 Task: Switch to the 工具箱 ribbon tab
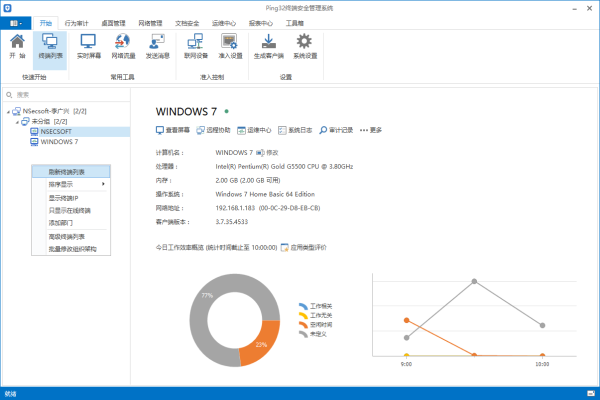tap(295, 23)
